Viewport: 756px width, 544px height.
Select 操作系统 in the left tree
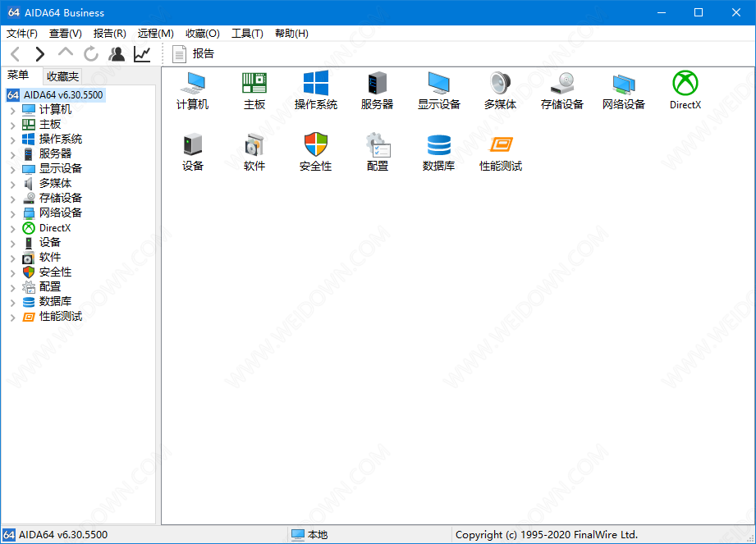61,139
